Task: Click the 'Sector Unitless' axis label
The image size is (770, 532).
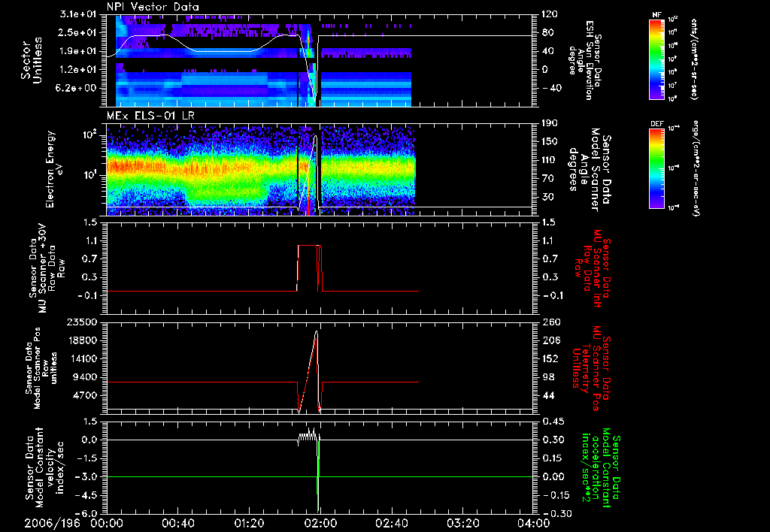Action: 31,60
